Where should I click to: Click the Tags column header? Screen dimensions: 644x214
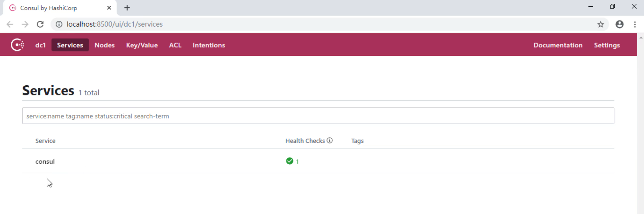[x=357, y=141]
